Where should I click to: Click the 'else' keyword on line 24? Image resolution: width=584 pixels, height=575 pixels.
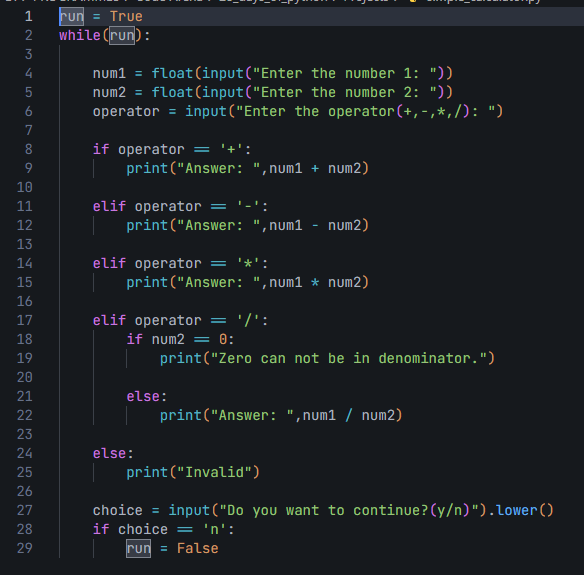[x=110, y=453]
